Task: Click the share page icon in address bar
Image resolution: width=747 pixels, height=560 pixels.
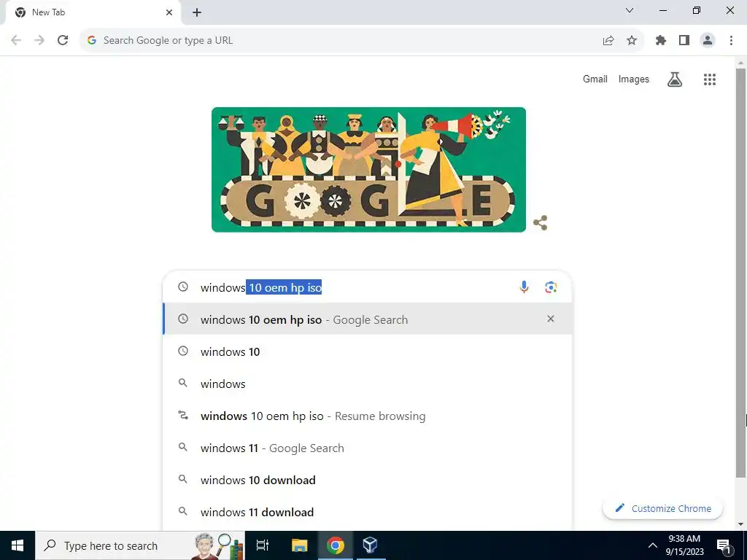Action: 608,41
